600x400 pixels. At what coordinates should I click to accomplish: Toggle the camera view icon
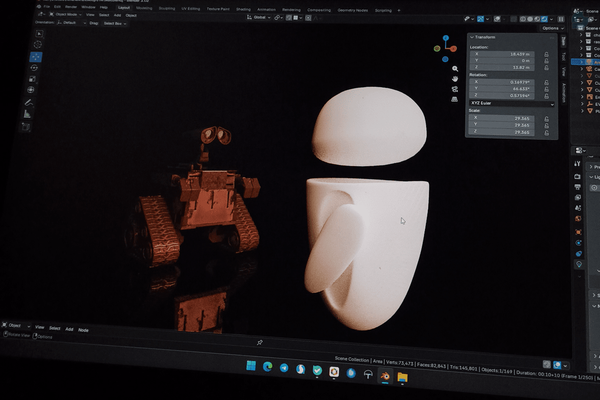tap(455, 89)
